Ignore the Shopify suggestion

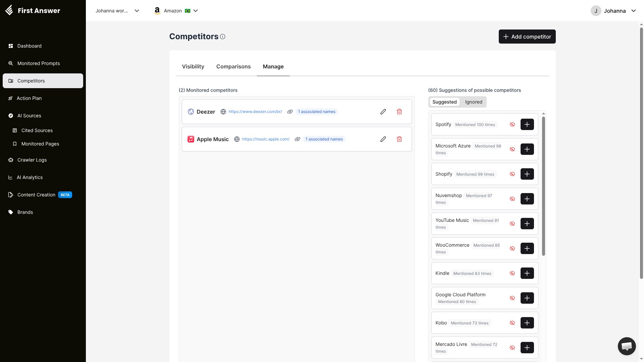[512, 174]
